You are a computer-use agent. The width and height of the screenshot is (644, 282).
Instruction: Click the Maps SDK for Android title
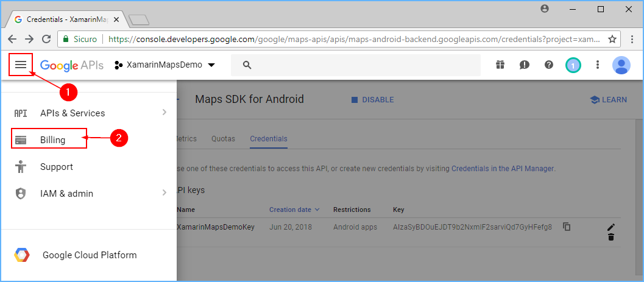click(249, 99)
